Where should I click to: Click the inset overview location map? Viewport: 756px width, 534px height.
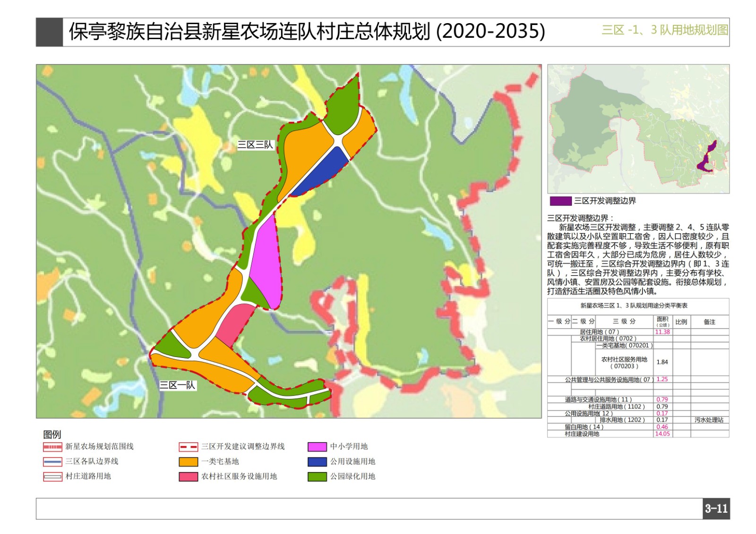point(638,129)
